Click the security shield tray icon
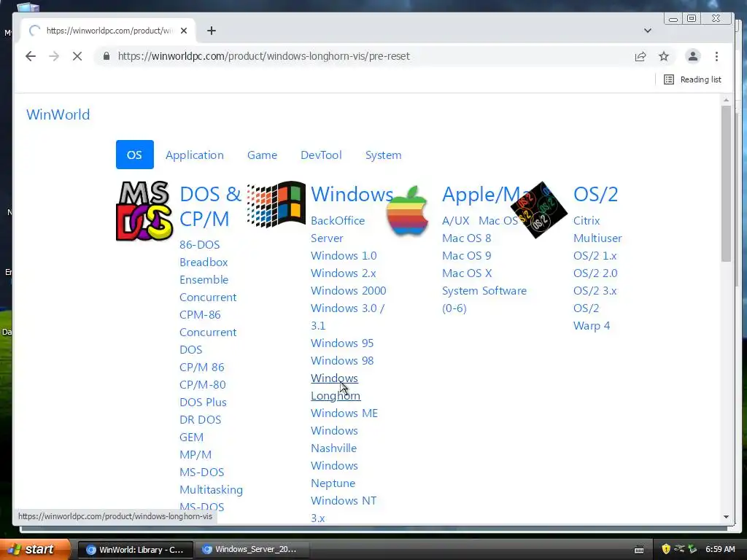747x560 pixels. pos(666,549)
